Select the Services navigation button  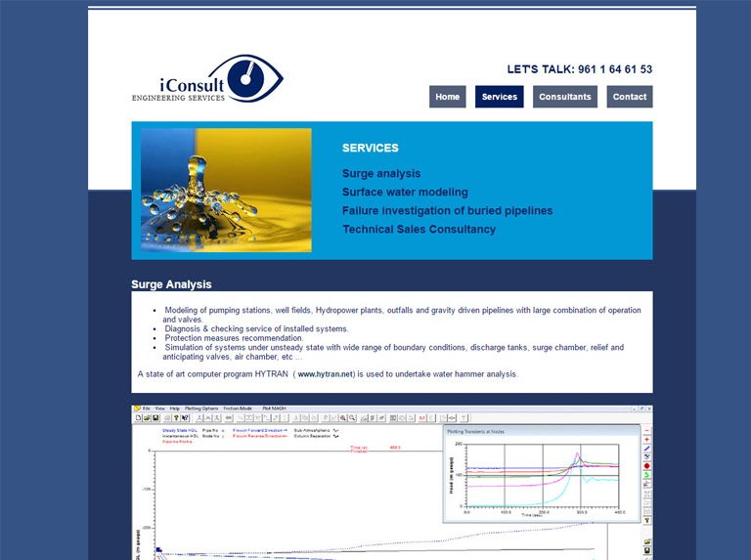click(499, 97)
